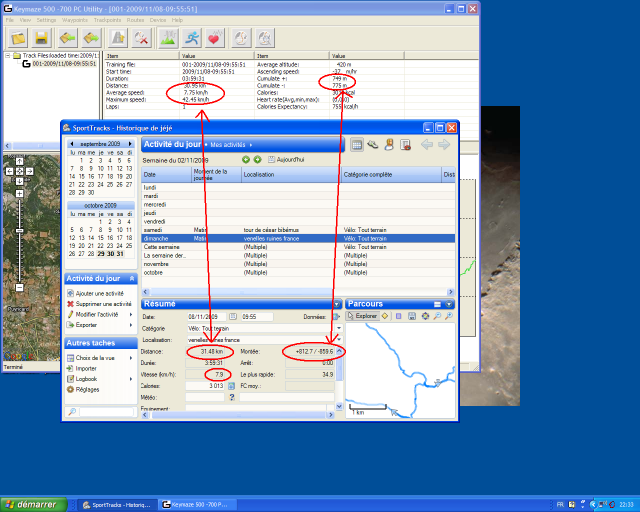Expand the Logbook submenu
640x512 pixels.
coord(131,379)
